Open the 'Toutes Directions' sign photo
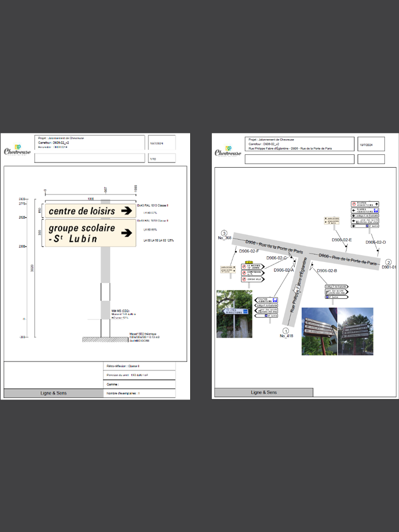The image size is (399, 532). pos(234,314)
